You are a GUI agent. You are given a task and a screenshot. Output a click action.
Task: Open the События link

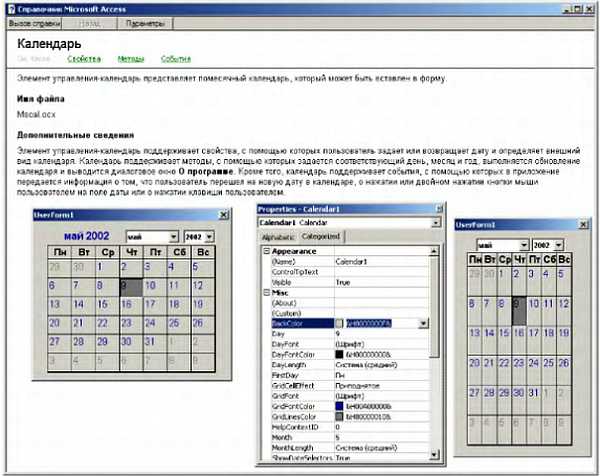(176, 59)
